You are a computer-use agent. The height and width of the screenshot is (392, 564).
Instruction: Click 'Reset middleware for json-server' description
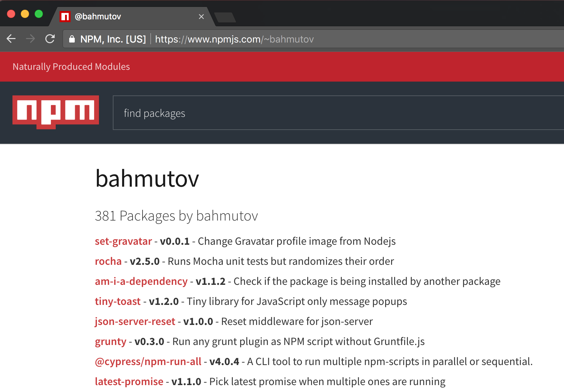297,321
